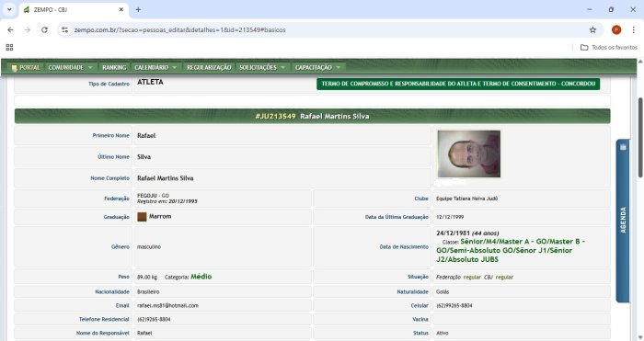Screen dimensions: 644x341
Task: Click the scrollbar down arrow
Action: 640,337
